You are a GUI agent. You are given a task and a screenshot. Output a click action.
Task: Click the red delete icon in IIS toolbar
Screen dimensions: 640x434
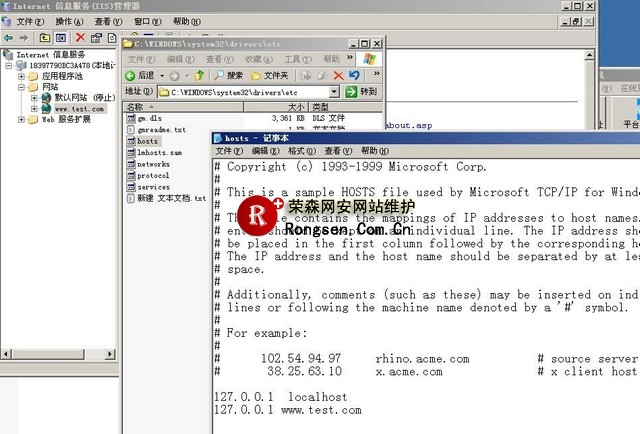(80, 38)
